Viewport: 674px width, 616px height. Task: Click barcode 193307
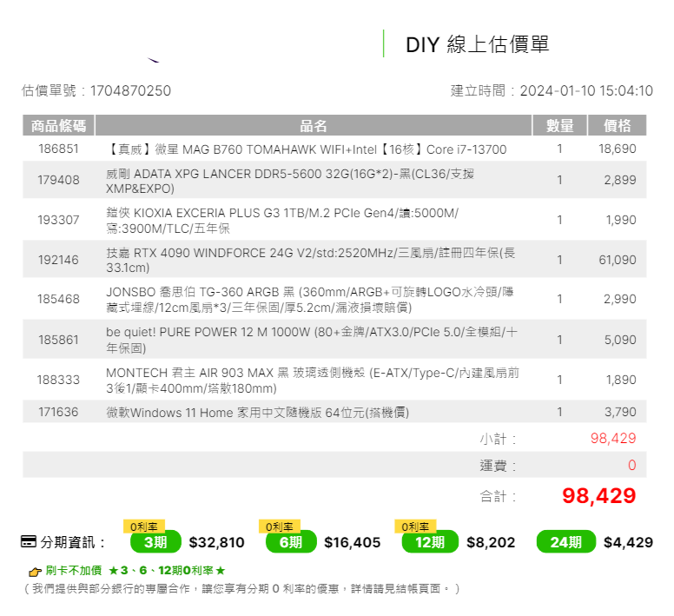pyautogui.click(x=58, y=220)
